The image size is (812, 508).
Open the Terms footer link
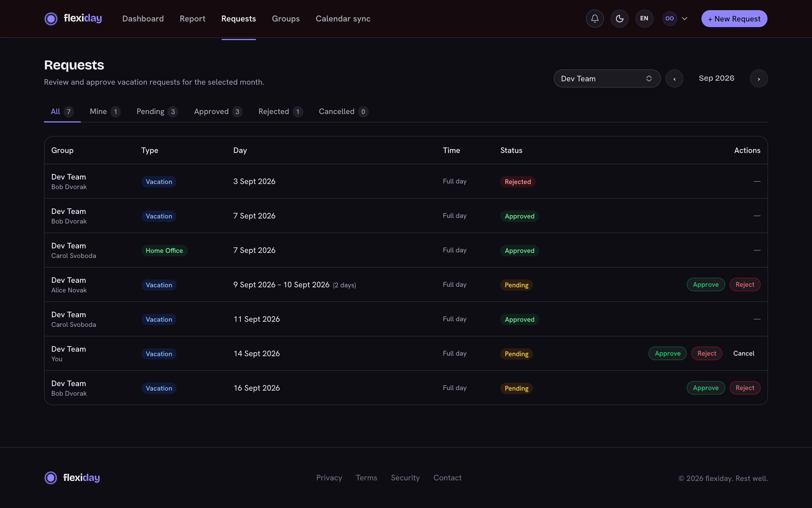(367, 478)
